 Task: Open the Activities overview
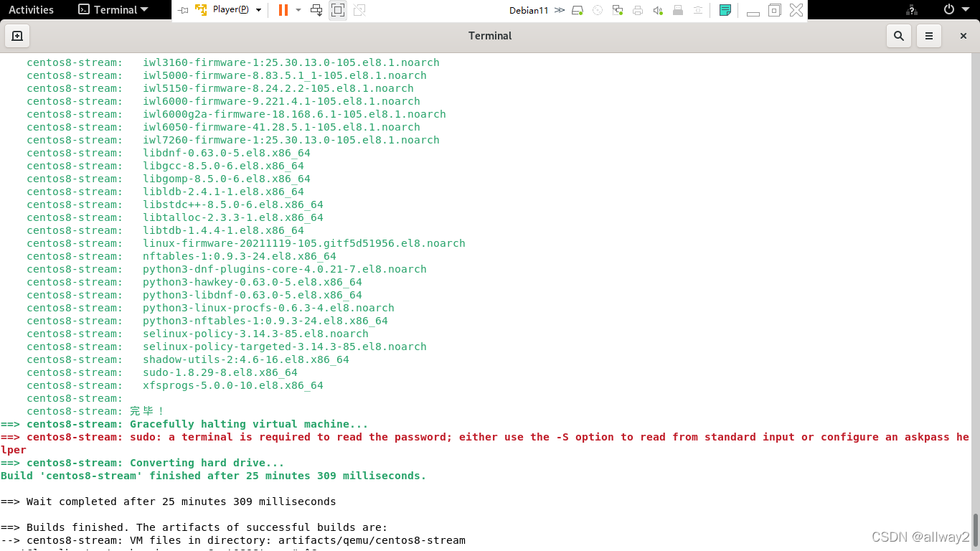coord(31,10)
